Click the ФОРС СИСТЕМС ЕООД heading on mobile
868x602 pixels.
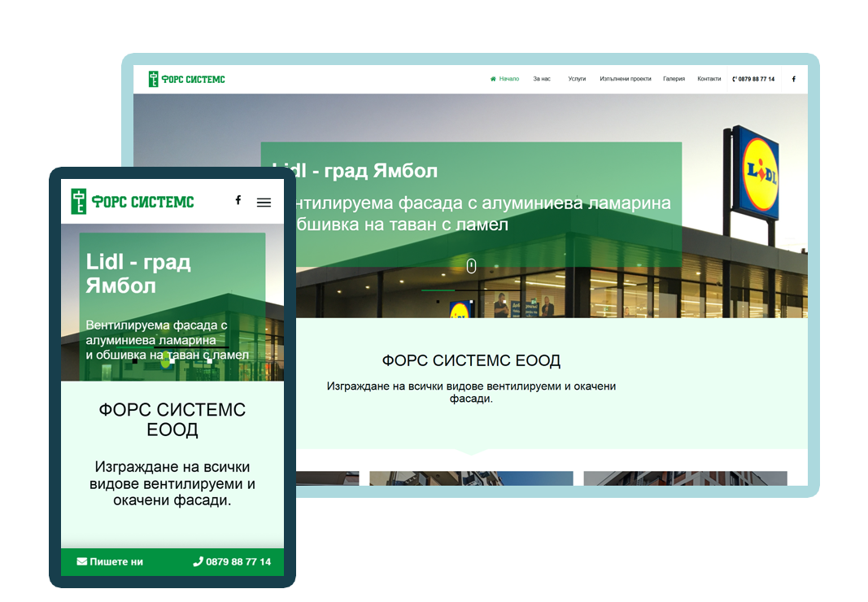[172, 419]
